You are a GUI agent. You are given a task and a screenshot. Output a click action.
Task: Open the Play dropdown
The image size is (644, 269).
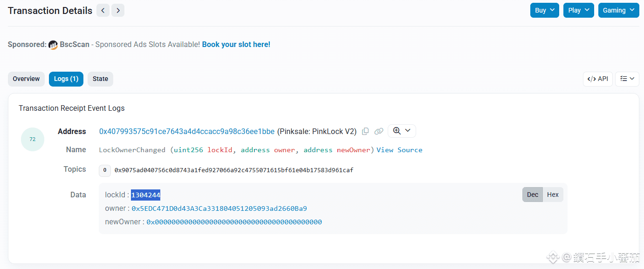point(578,10)
